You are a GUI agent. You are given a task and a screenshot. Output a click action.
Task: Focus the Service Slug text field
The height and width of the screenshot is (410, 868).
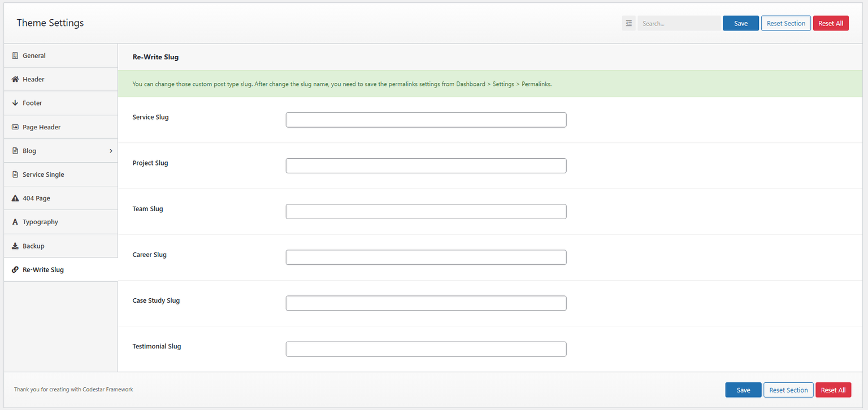coord(426,120)
